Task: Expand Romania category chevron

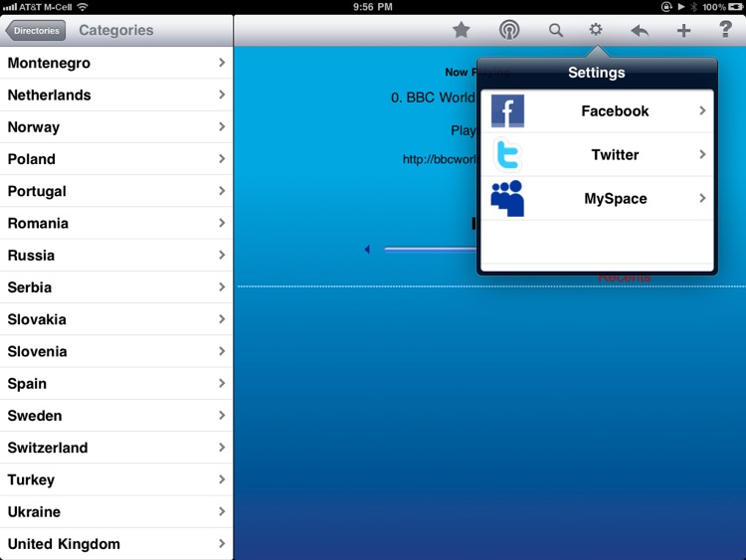Action: [x=222, y=223]
